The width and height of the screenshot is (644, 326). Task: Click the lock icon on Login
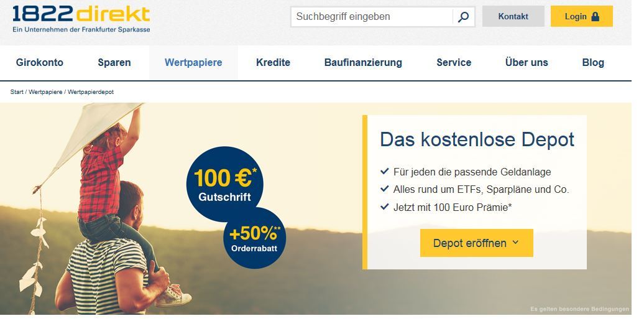coord(595,16)
